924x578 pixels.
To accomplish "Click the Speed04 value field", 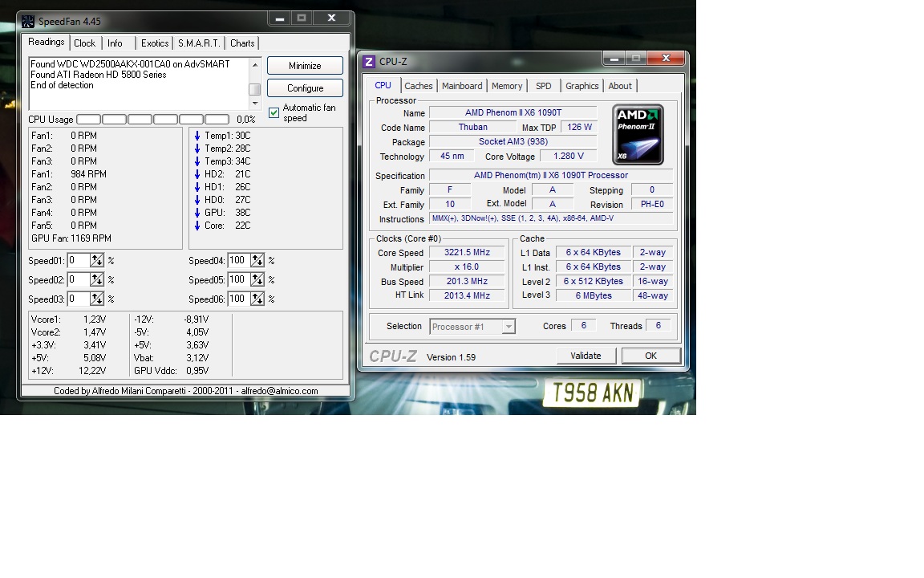I will (x=239, y=261).
